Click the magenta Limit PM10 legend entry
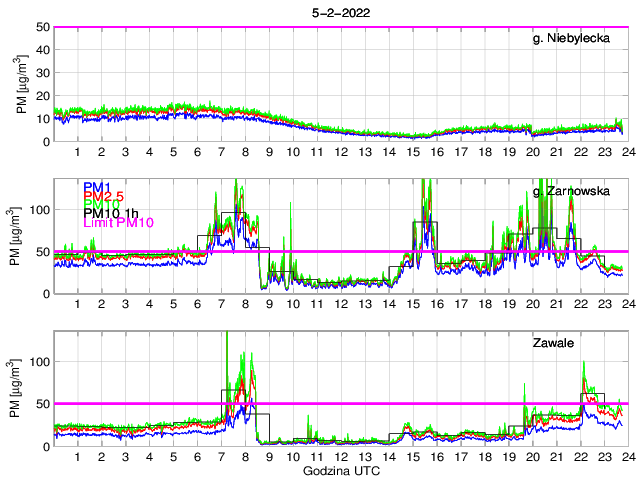The image size is (640, 480). coord(118,223)
